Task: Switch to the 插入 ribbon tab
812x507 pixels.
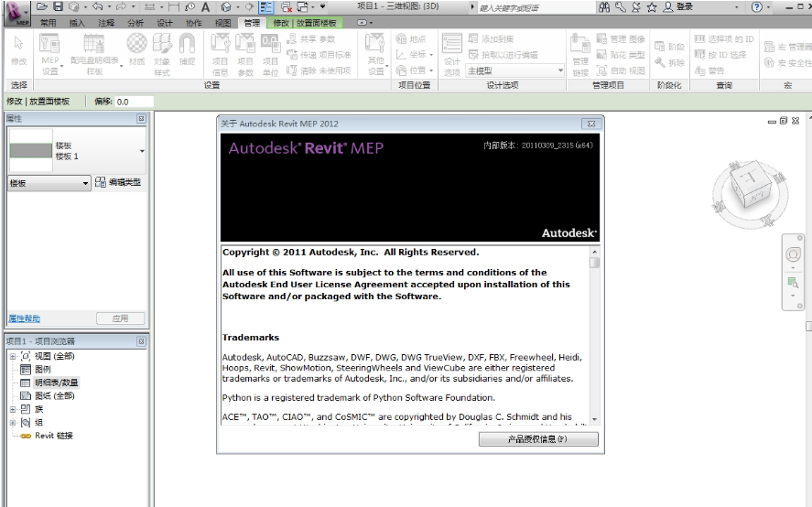Action: coord(77,23)
